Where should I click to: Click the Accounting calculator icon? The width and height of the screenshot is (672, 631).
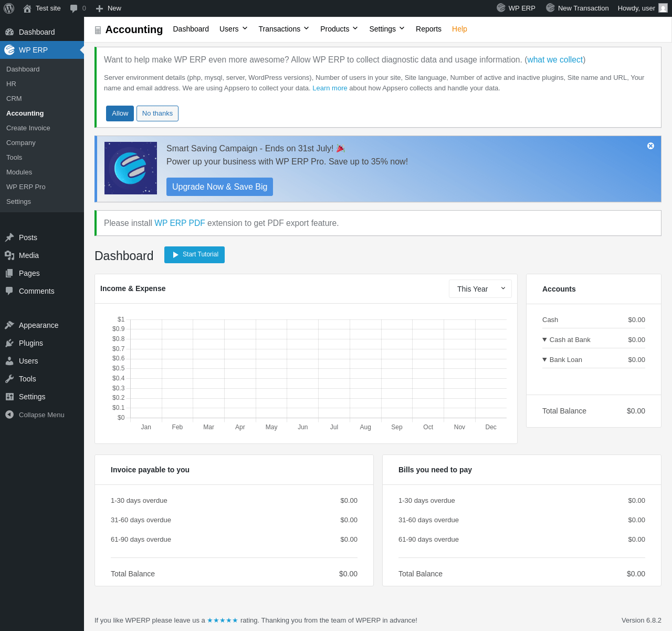pyautogui.click(x=98, y=30)
